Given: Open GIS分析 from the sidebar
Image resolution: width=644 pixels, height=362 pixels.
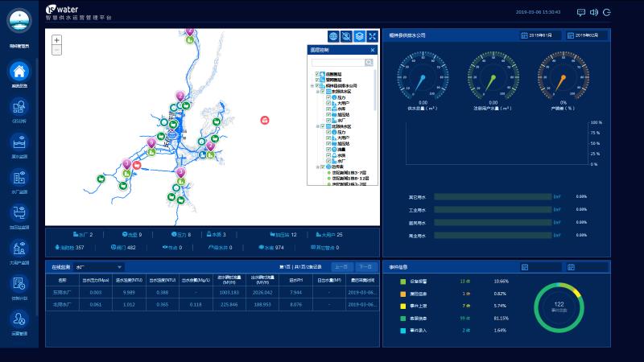Looking at the screenshot, I should (19, 108).
